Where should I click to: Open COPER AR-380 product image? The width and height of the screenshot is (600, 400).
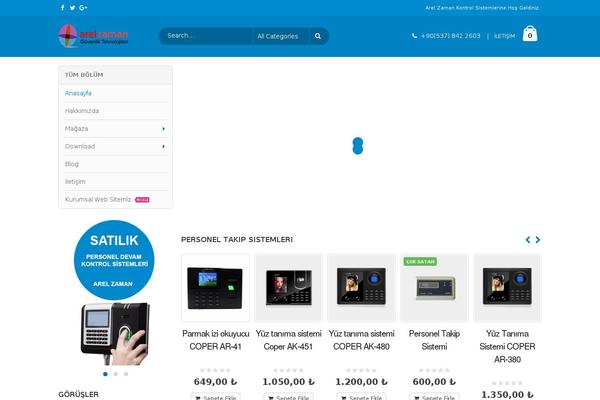click(507, 287)
